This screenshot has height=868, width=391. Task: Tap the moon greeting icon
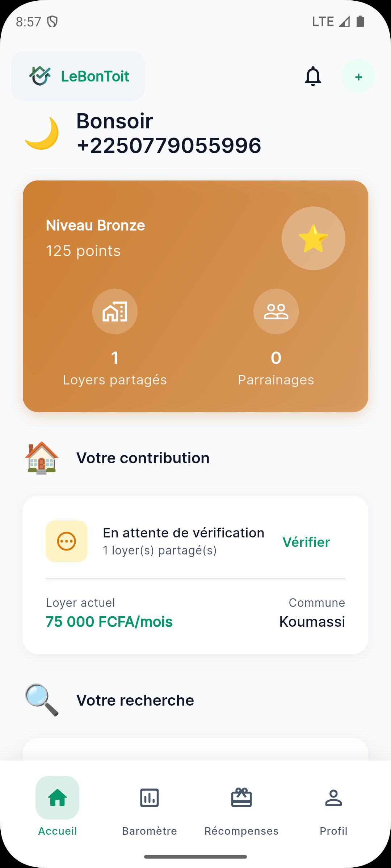(42, 133)
